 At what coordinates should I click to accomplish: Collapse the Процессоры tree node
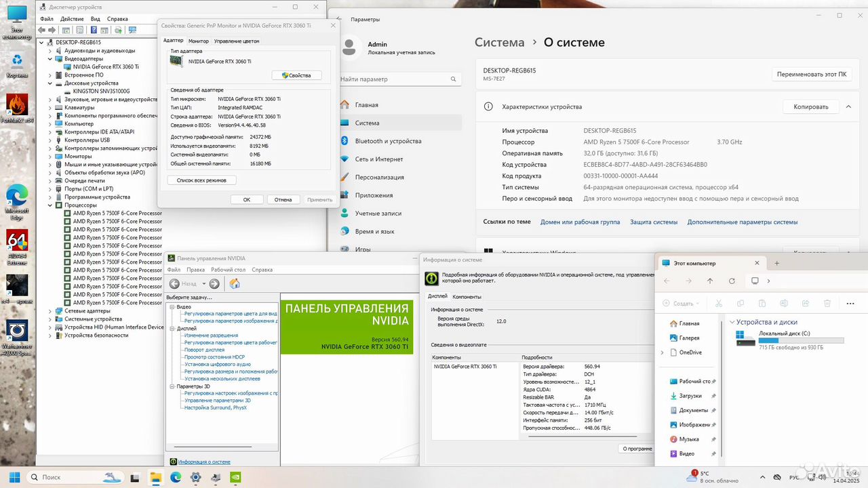tap(50, 205)
